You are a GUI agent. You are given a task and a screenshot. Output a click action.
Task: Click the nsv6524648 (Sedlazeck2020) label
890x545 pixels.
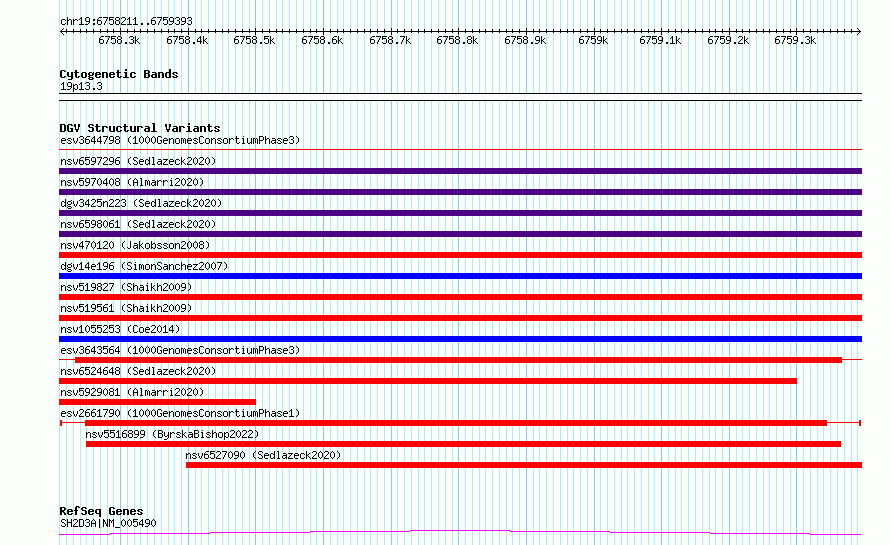tap(138, 371)
